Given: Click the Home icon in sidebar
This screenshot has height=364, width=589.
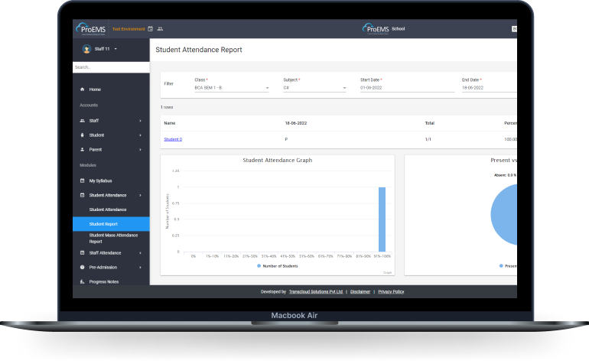Looking at the screenshot, I should point(83,89).
